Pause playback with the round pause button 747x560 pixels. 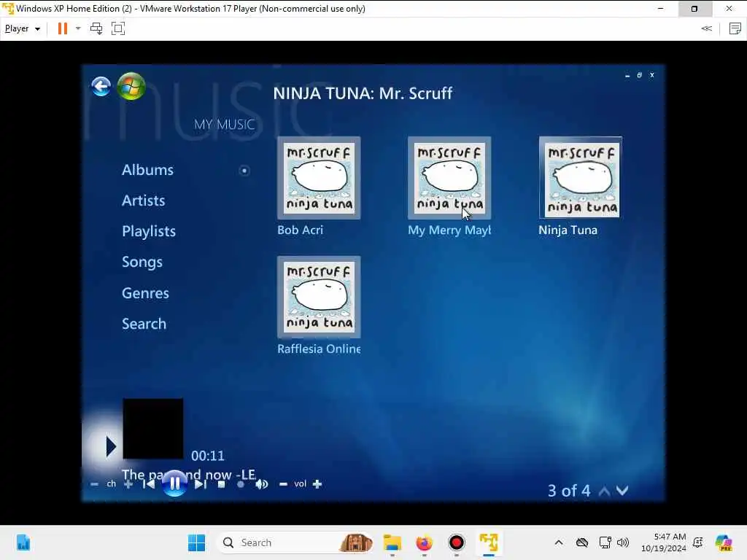[174, 483]
